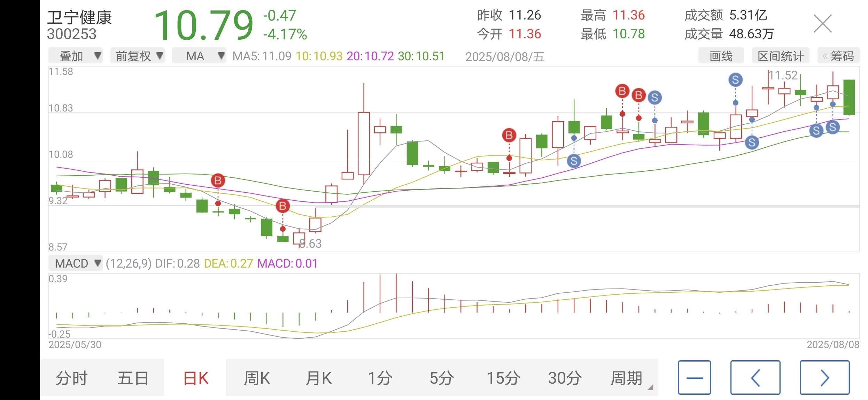Switch to the 月K monthly tab

319,378
